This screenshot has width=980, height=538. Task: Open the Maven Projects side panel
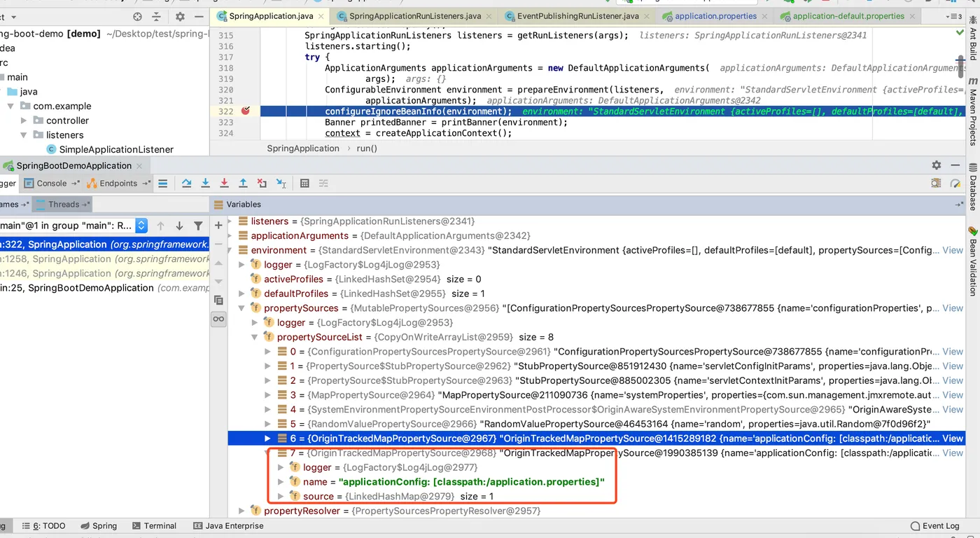tap(972, 112)
